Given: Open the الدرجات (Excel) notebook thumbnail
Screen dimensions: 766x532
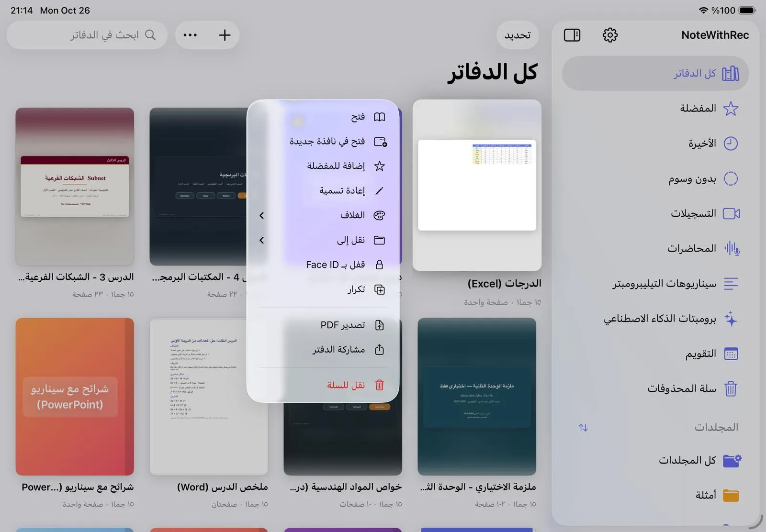Looking at the screenshot, I should (477, 185).
